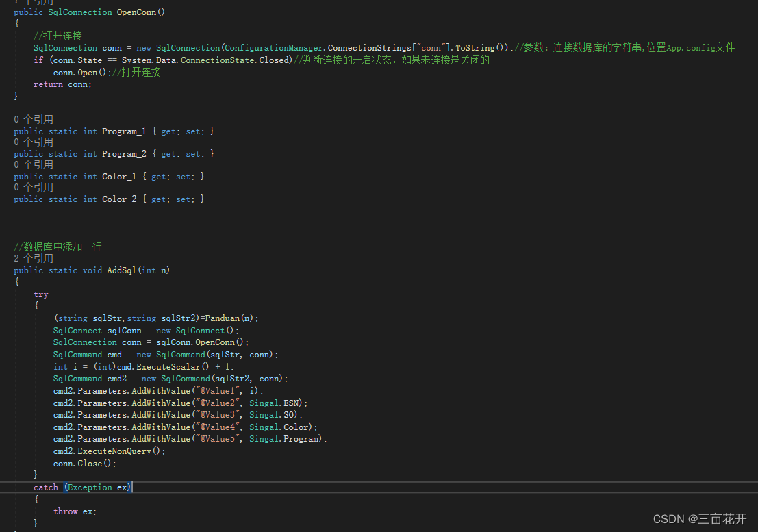Click the Panduan(n) method call

coord(226,318)
